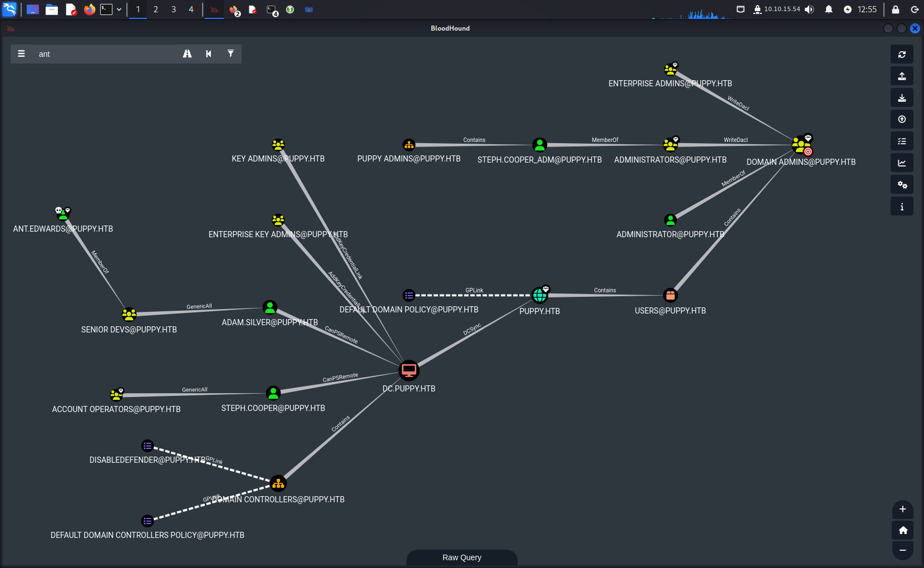This screenshot has width=924, height=568.
Task: Click the GenericAll edge from ACCOUNT OPERATORS
Action: pos(195,389)
